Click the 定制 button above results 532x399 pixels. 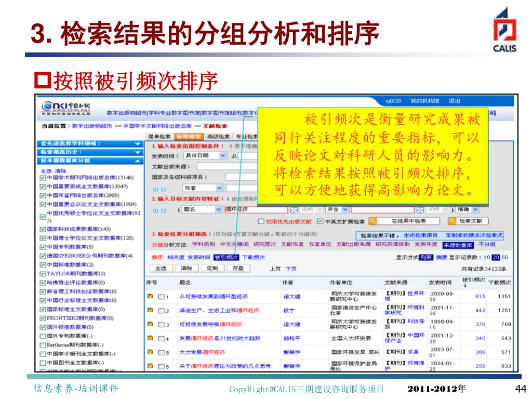coord(212,269)
